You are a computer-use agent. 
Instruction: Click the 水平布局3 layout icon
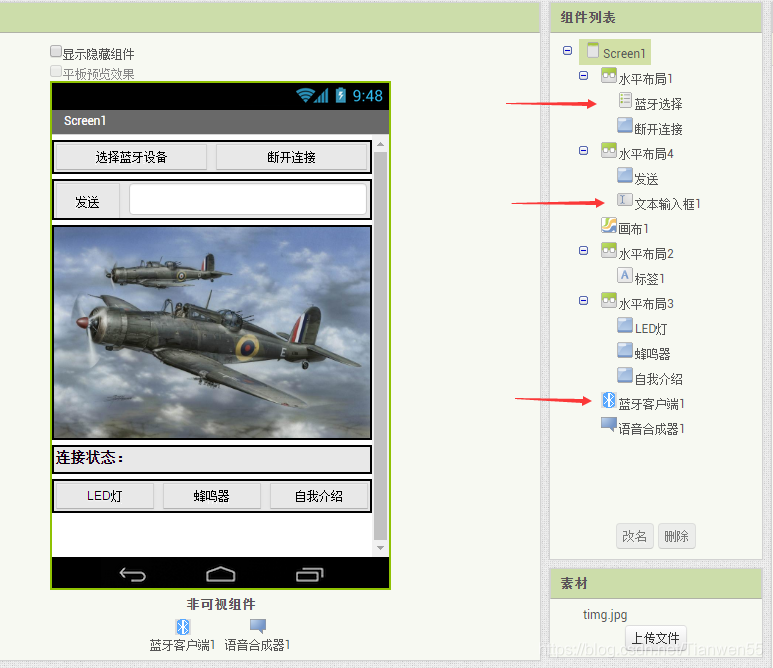609,300
